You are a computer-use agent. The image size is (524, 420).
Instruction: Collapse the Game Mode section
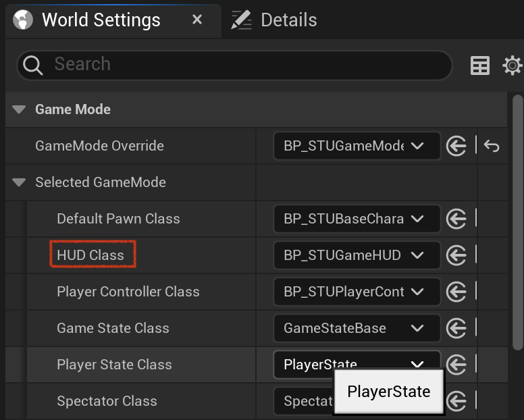coord(19,109)
